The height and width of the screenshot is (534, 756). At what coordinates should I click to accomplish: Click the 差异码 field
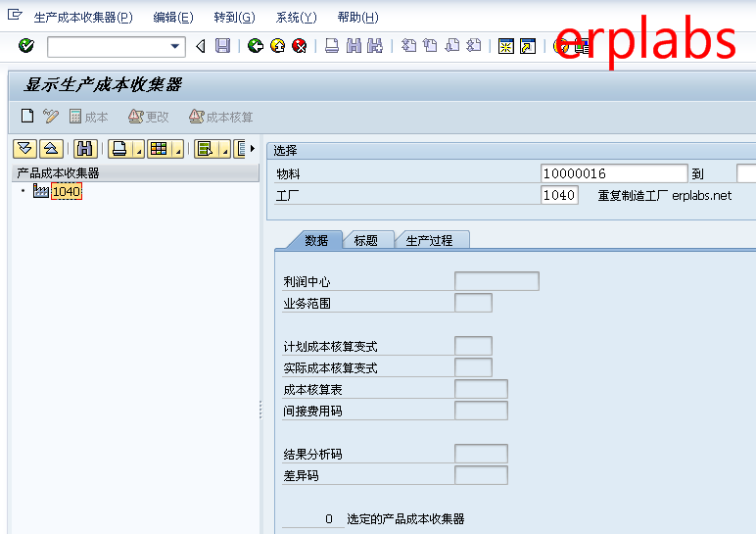point(481,475)
